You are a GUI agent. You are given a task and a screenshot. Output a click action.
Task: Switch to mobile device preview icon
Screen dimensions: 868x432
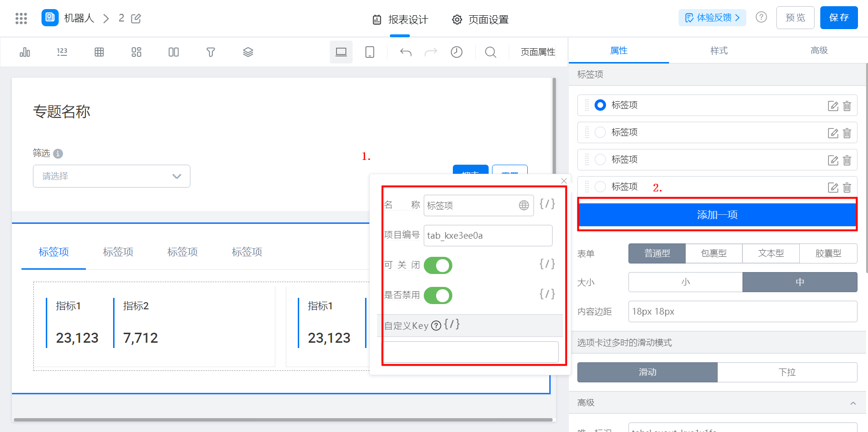pyautogui.click(x=369, y=52)
